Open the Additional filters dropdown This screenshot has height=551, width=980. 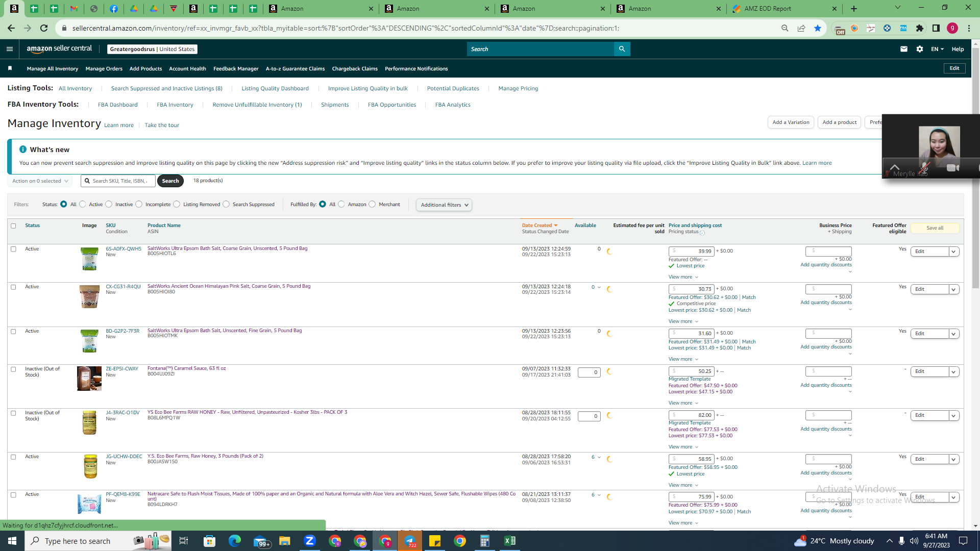pyautogui.click(x=444, y=205)
